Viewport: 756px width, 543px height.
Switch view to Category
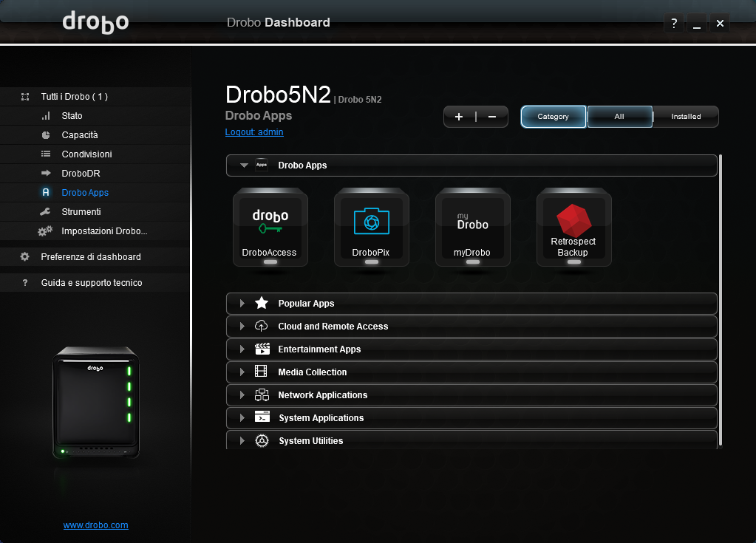click(x=553, y=117)
